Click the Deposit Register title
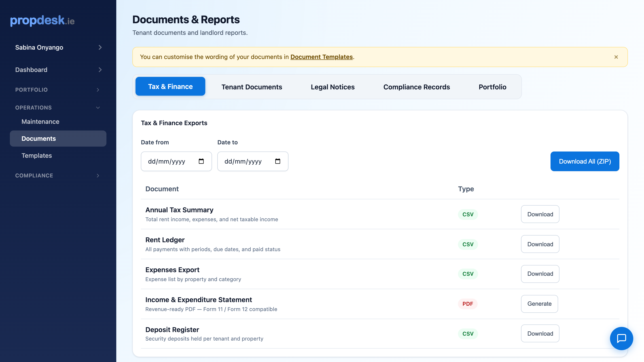Screen dimensions: 644x362 [172, 330]
